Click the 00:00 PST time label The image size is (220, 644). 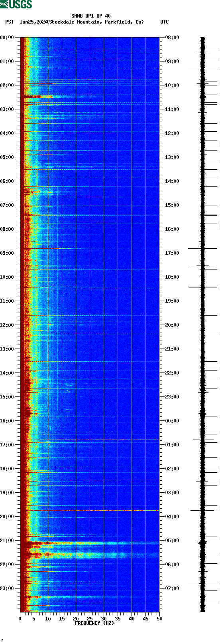7,38
